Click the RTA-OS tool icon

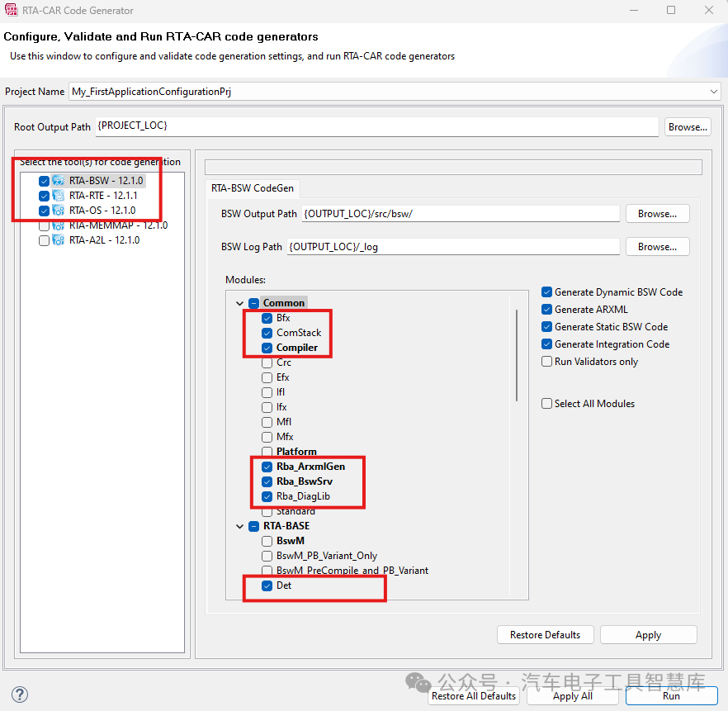coord(59,211)
